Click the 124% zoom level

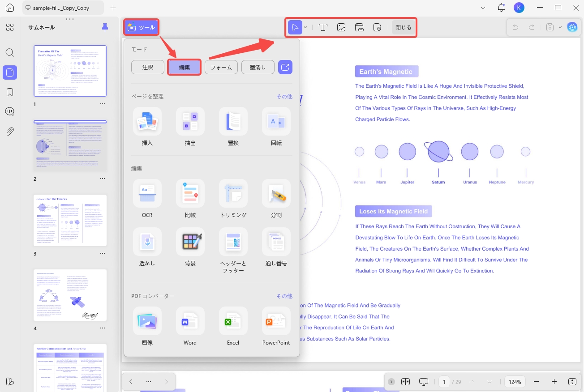[x=515, y=382]
